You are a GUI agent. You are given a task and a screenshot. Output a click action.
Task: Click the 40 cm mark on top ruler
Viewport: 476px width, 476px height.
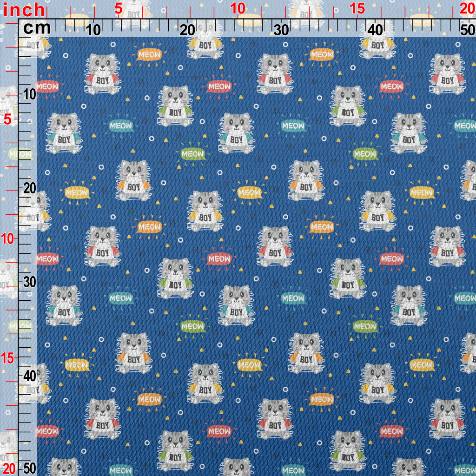click(375, 30)
